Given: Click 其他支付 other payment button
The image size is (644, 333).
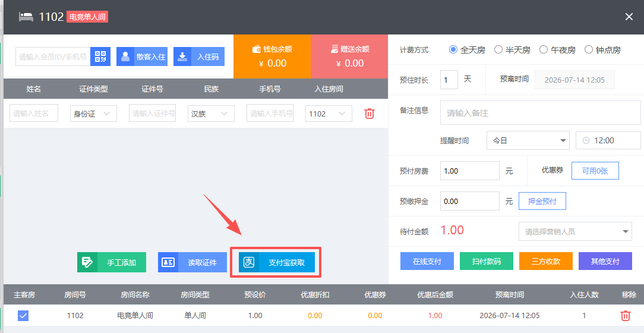Looking at the screenshot, I should (x=605, y=261).
